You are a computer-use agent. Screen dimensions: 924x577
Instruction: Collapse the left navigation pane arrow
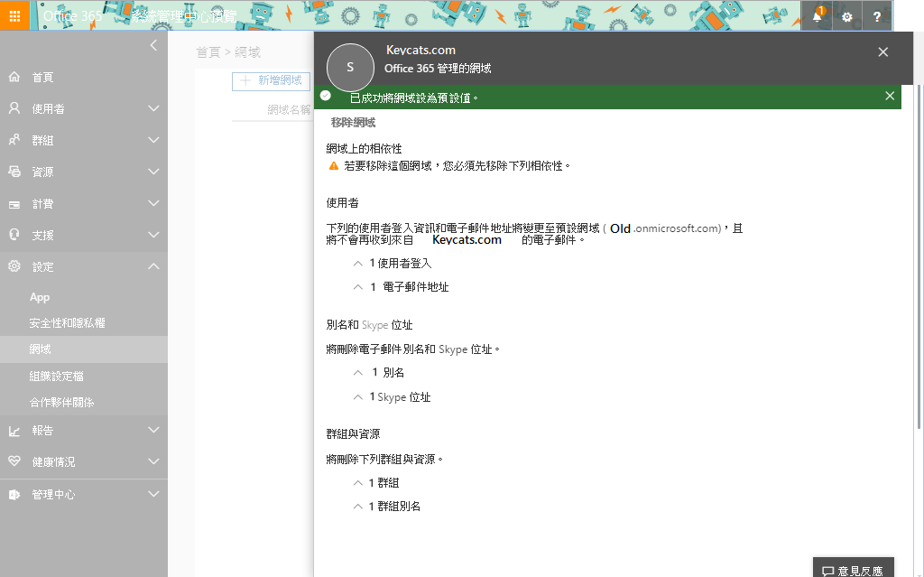click(x=153, y=45)
